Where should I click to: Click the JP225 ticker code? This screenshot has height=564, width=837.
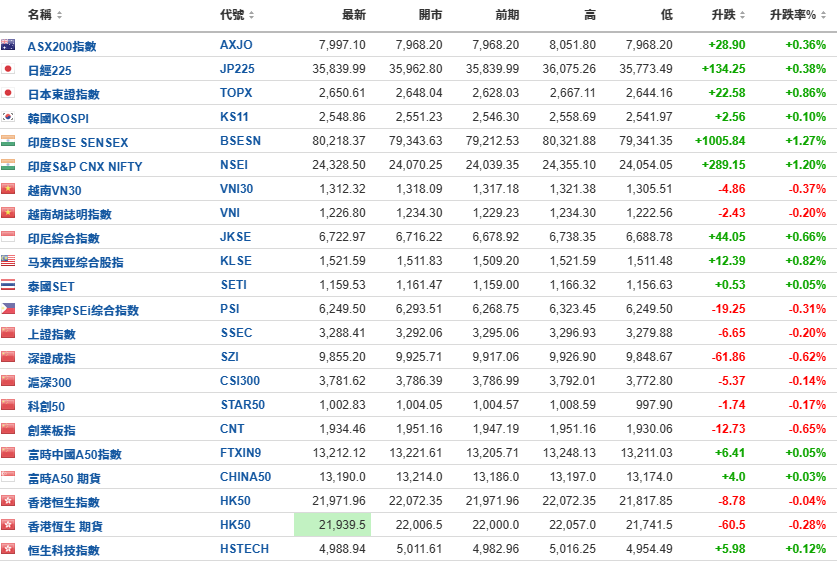click(x=237, y=69)
